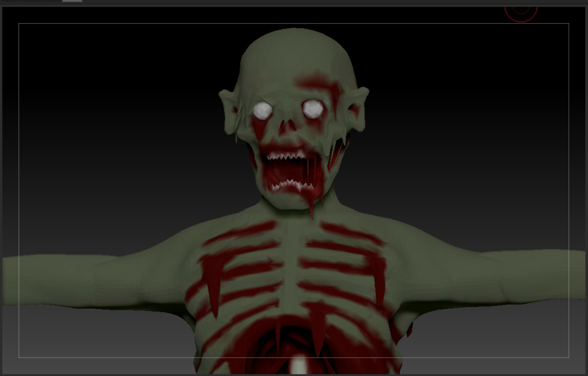Click the zombie's open mouth

click(289, 169)
